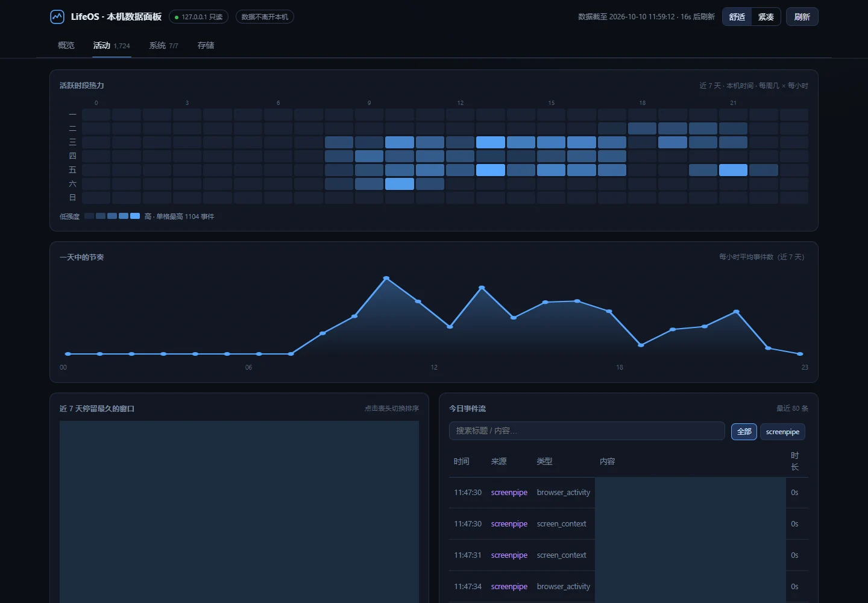This screenshot has height=603, width=868.
Task: Click the 数据截至 timestamp text
Action: [646, 17]
